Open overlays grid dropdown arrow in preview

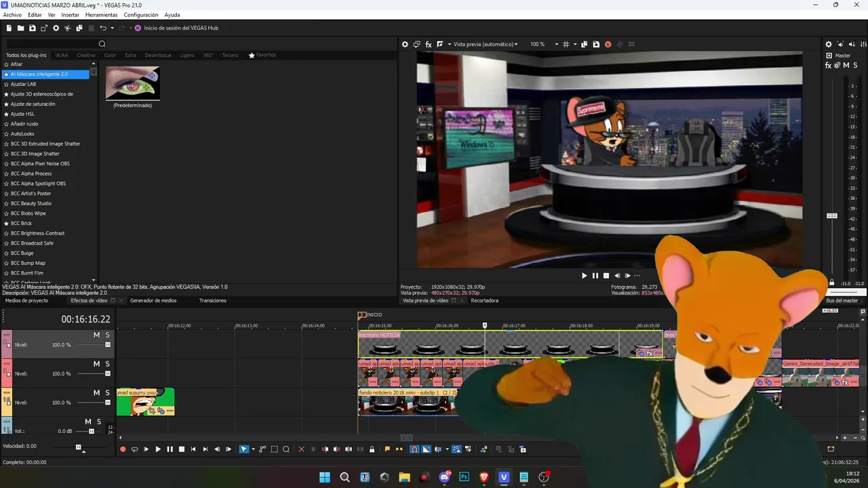[574, 44]
